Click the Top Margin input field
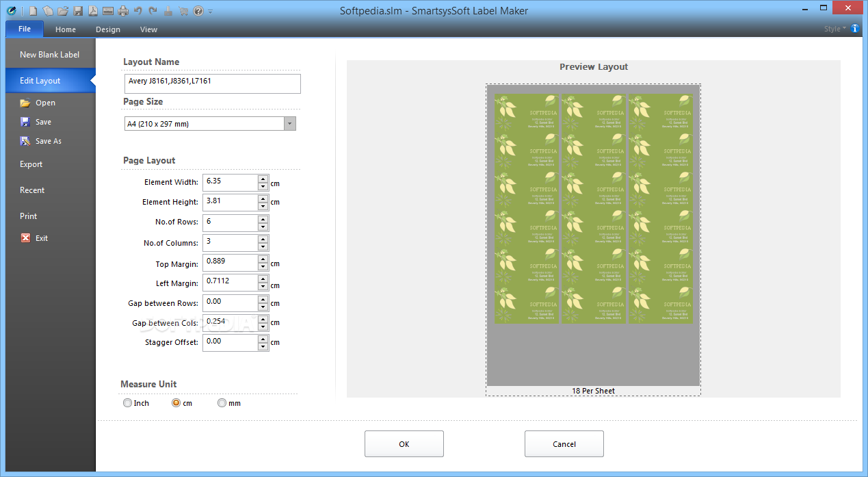 pos(230,263)
